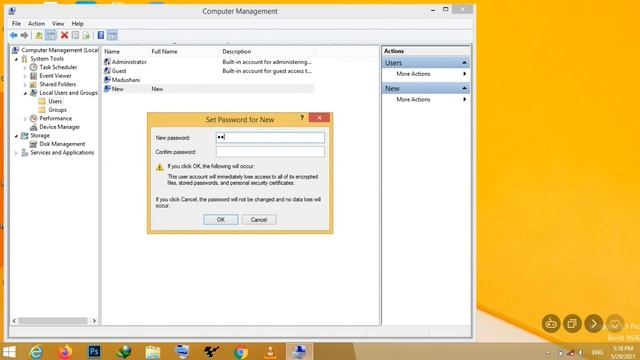
Task: Expand the Services and Applications node
Action: pos(16,153)
